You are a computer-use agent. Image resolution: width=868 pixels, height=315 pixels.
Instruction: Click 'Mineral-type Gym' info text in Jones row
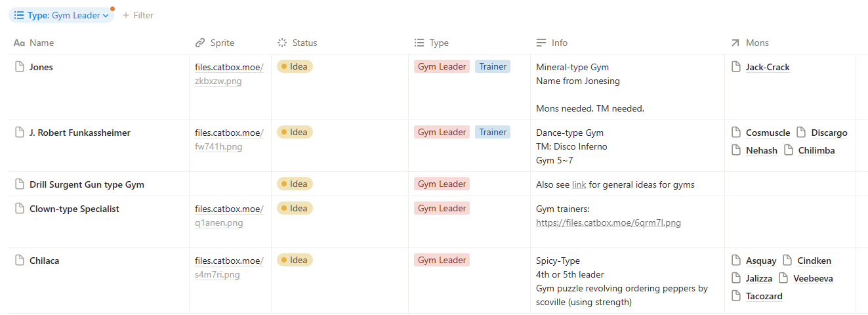coord(573,67)
